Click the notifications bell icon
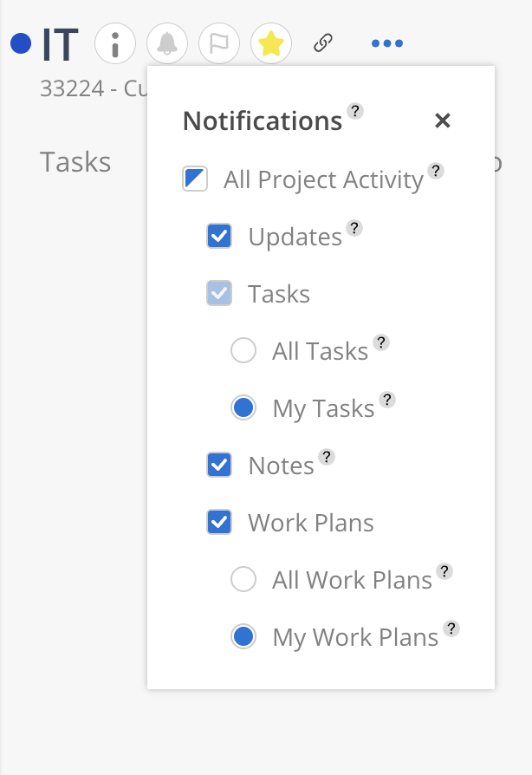Viewport: 532px width, 775px height. tap(167, 43)
